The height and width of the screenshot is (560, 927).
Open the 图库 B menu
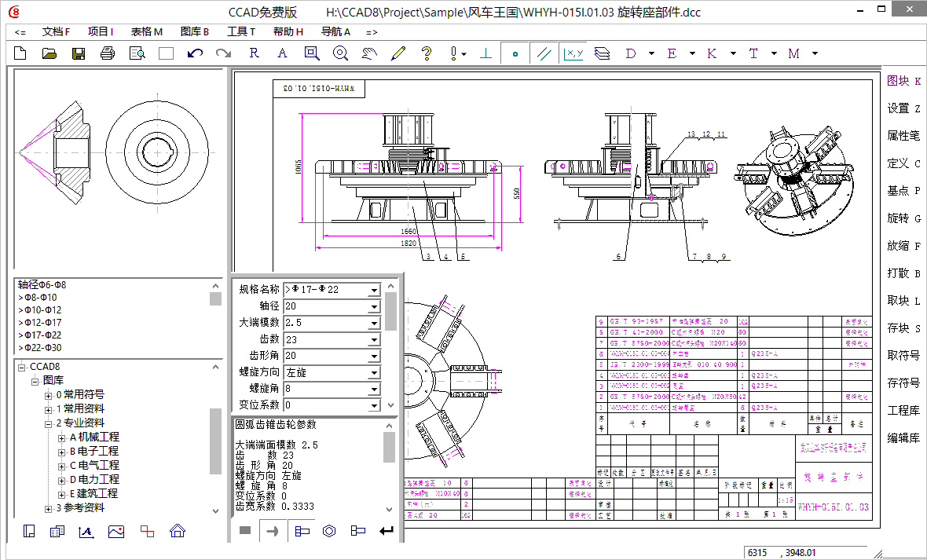tap(194, 32)
